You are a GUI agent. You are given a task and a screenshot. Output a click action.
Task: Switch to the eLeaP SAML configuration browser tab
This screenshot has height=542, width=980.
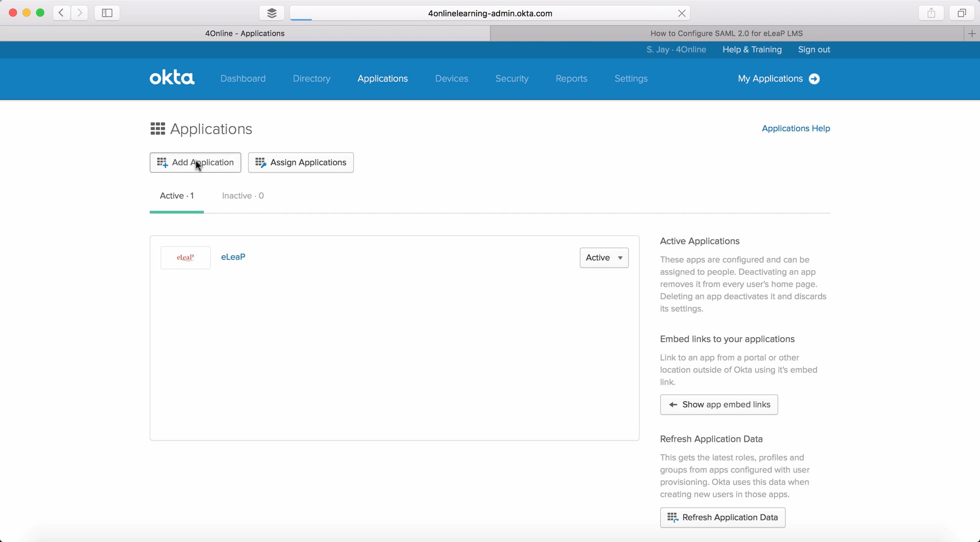pyautogui.click(x=726, y=33)
